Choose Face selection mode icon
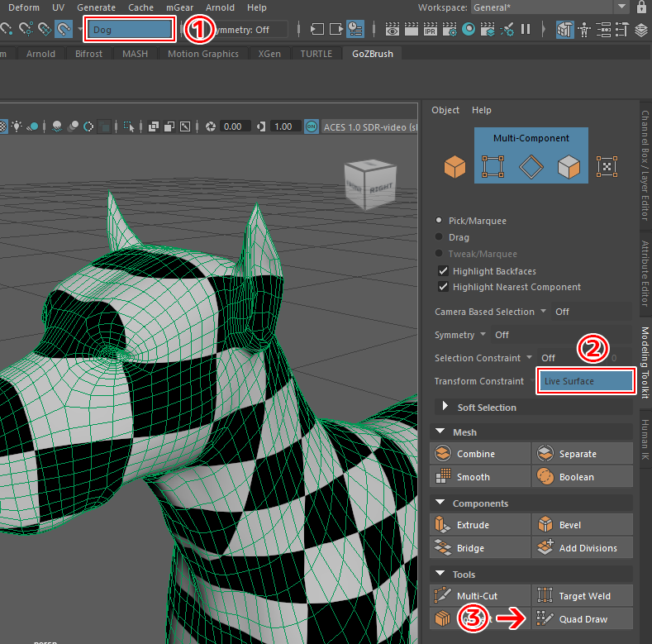The image size is (652, 644). pos(569,167)
